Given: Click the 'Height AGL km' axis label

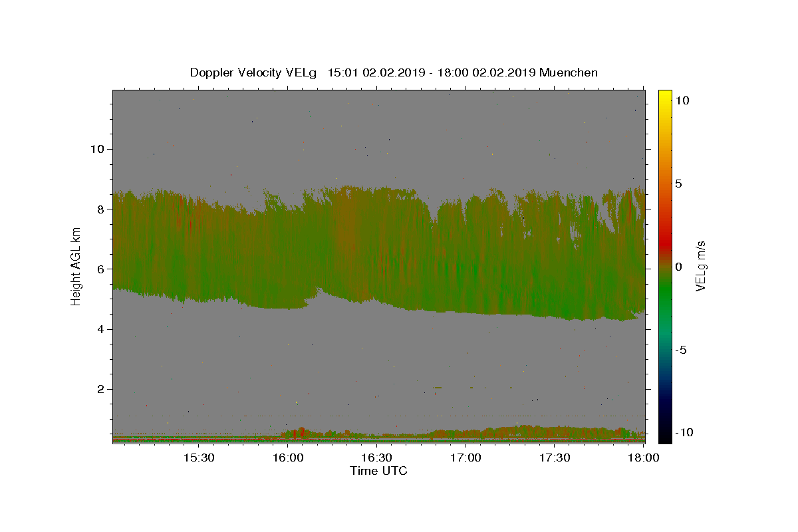Looking at the screenshot, I should coord(76,266).
